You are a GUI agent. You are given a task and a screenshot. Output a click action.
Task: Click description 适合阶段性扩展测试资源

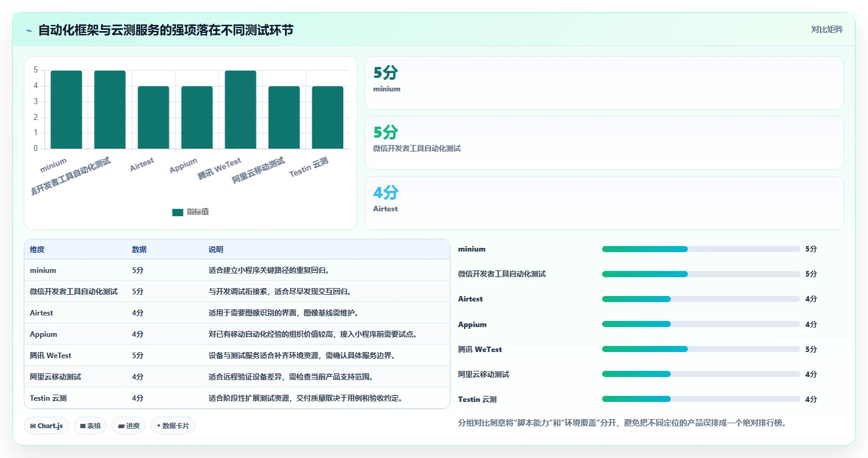pos(306,398)
